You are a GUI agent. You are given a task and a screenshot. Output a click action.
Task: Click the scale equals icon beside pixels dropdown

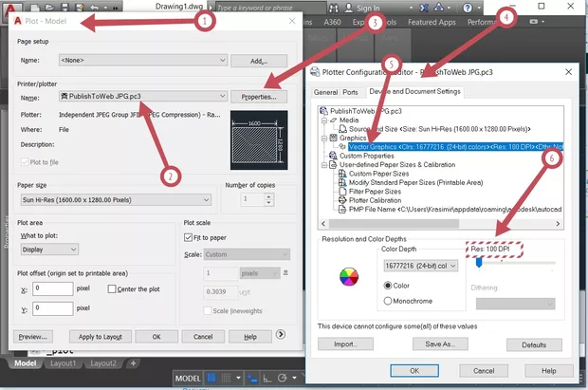(x=285, y=273)
